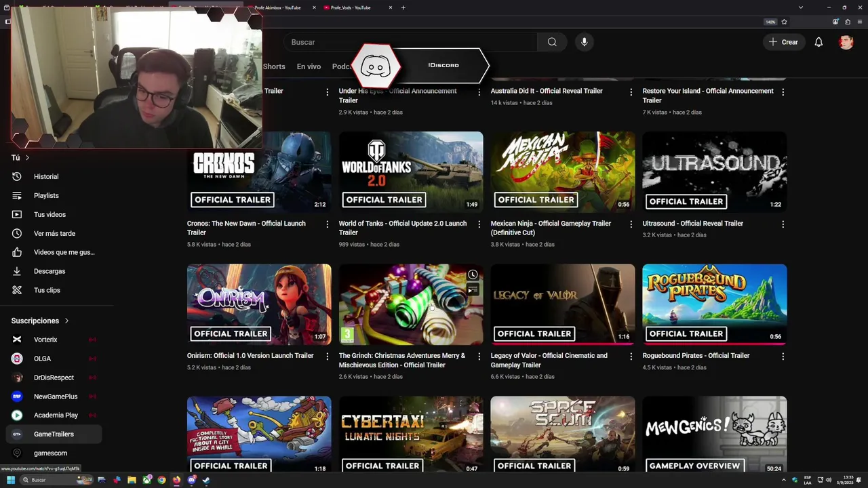Click the 140% zoom level indicator
Screen dimensions: 868x488
pos(770,22)
